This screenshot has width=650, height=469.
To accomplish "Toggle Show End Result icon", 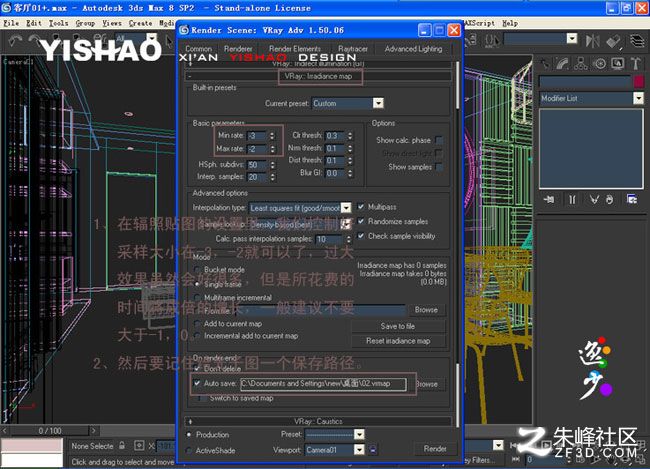I will [572, 199].
